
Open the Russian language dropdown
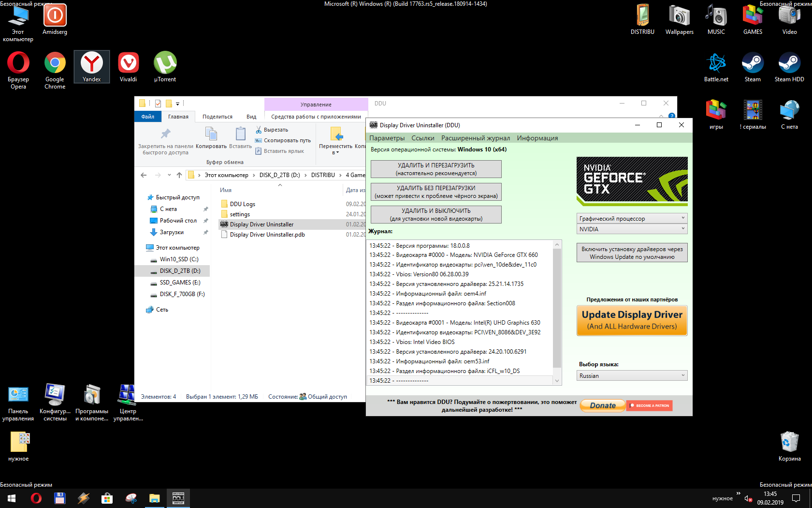(632, 375)
